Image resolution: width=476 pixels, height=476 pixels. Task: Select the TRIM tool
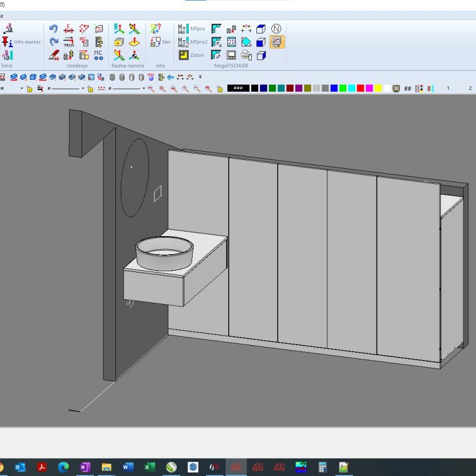[x=69, y=42]
